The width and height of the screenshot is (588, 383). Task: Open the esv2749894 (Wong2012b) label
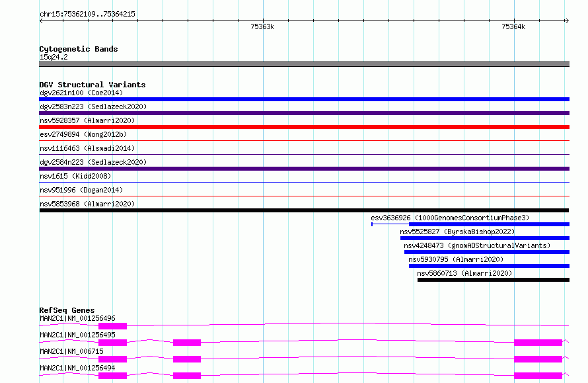coord(83,134)
